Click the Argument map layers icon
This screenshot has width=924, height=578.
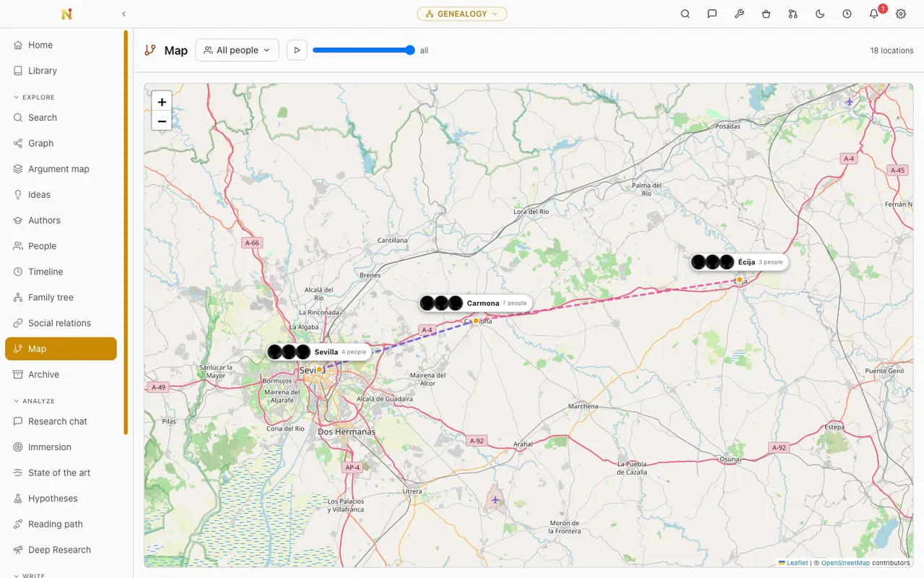click(x=18, y=169)
